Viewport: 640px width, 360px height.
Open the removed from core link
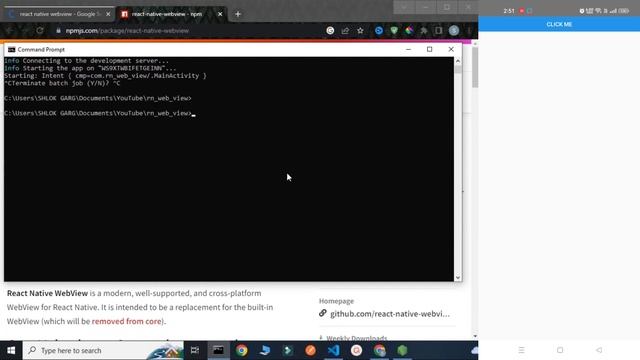click(x=127, y=321)
